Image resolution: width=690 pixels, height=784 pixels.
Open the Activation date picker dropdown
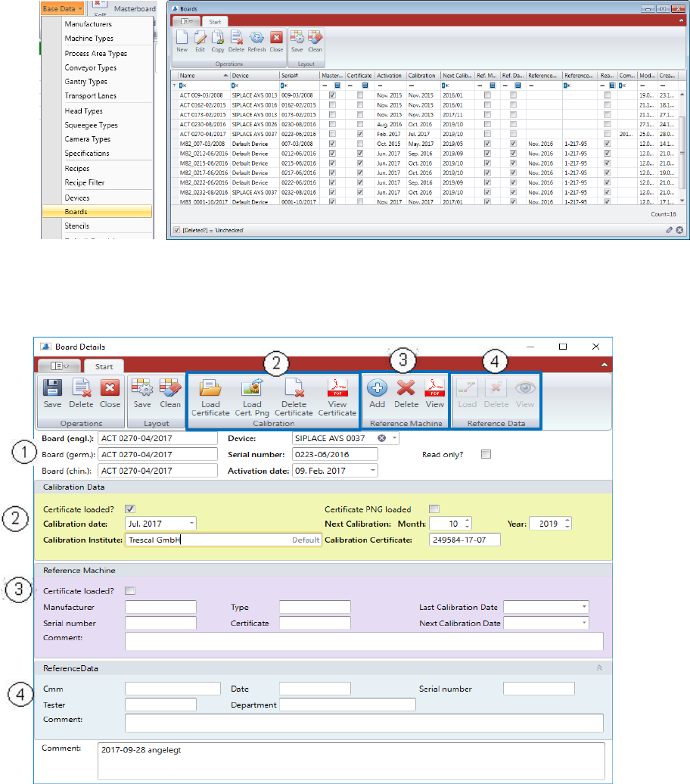click(374, 471)
